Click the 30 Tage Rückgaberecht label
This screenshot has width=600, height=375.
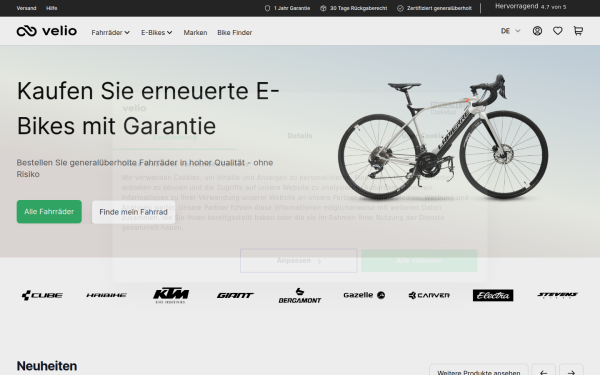point(354,8)
